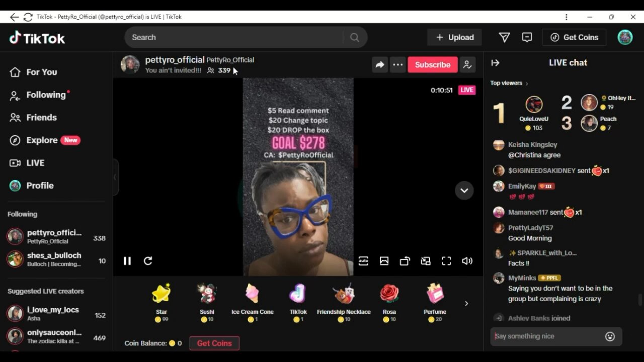Open the direct messages paper plane icon
This screenshot has height=362, width=644.
tap(504, 37)
